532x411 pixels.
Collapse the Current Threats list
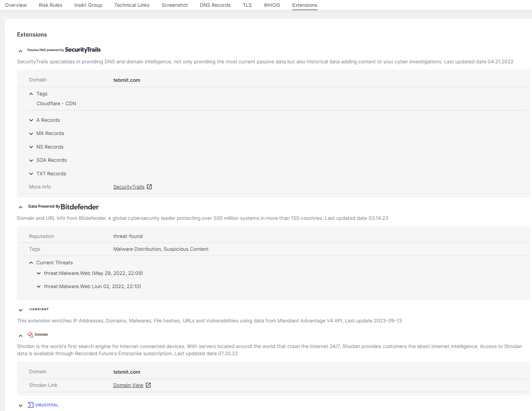pyautogui.click(x=31, y=263)
